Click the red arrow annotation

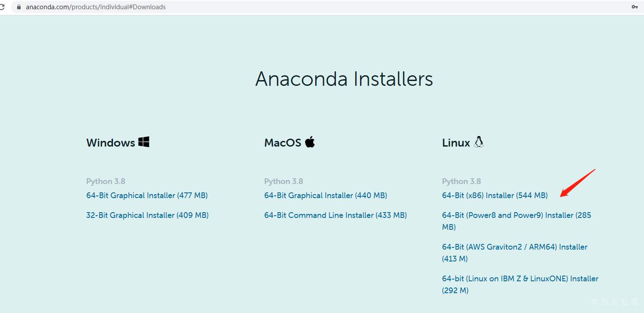578,183
